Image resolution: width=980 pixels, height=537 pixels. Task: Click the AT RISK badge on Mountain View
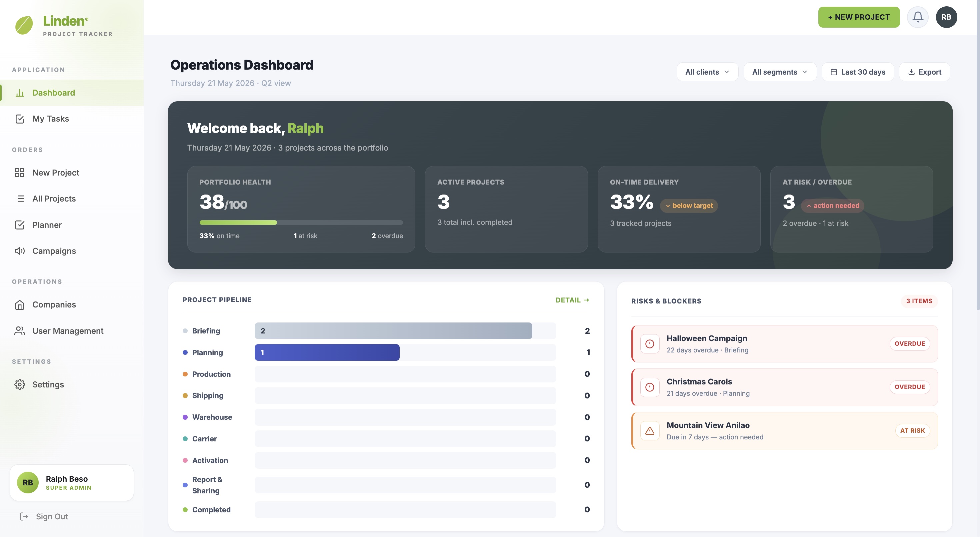click(x=912, y=430)
